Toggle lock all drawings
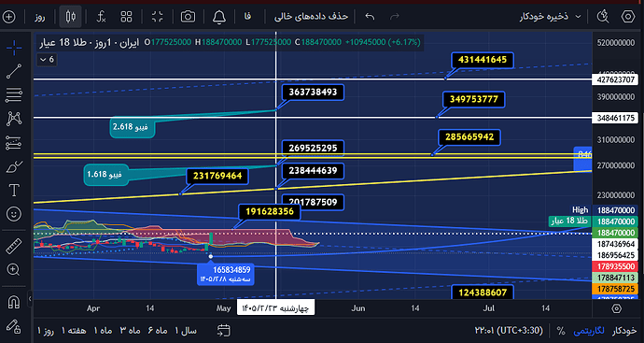 [x=14, y=326]
